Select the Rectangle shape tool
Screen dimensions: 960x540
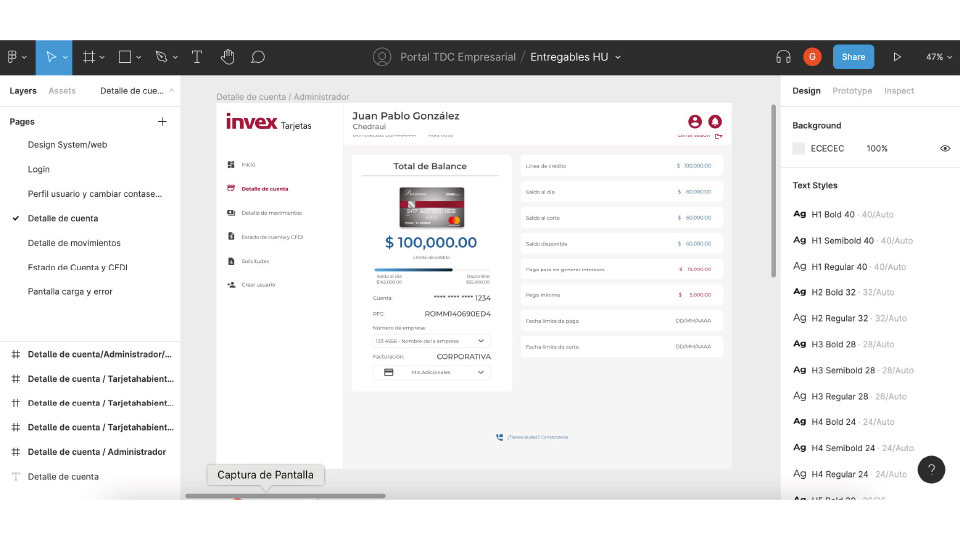[x=125, y=57]
